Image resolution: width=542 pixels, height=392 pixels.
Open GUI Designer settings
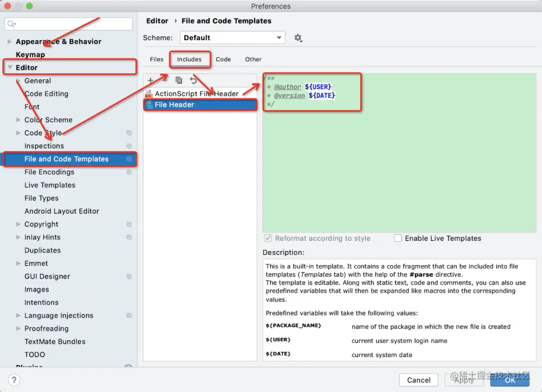tap(47, 276)
